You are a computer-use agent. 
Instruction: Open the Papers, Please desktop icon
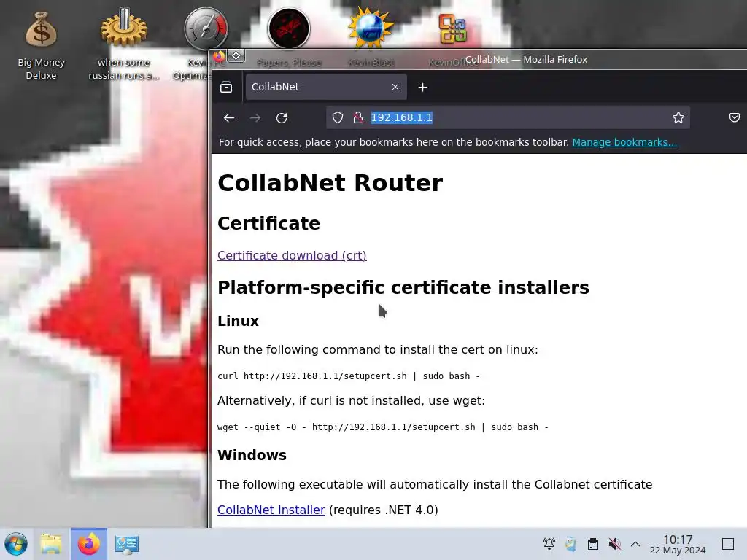click(289, 28)
